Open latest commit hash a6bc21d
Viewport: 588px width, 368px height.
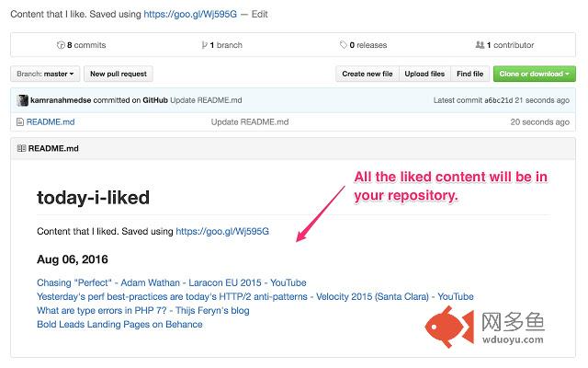[x=498, y=100]
